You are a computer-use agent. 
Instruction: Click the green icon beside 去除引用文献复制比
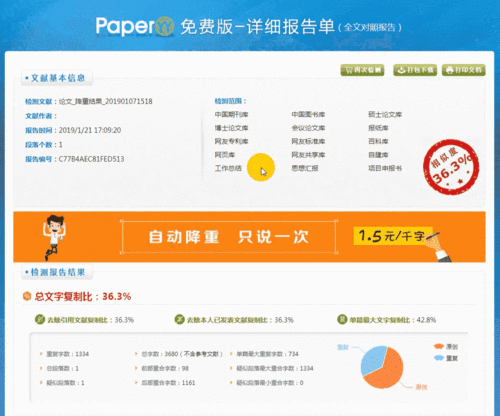click(x=40, y=320)
